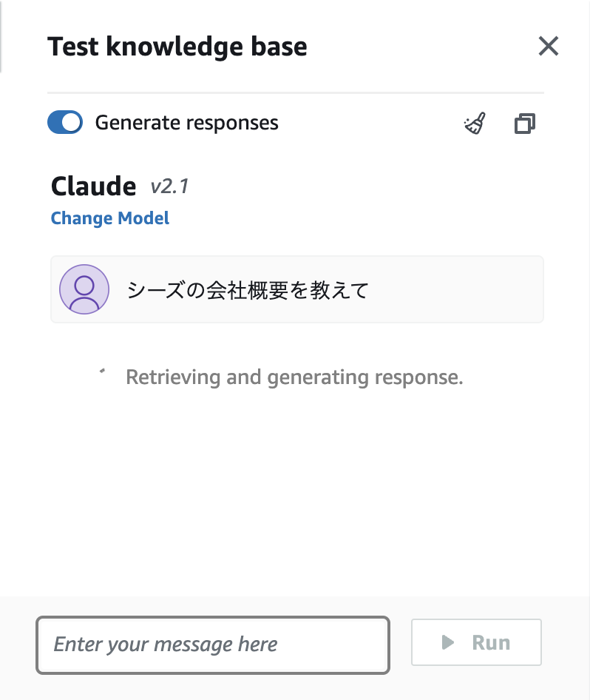Click the empty chat area below the status
The width and height of the screenshot is (590, 700).
point(296,488)
